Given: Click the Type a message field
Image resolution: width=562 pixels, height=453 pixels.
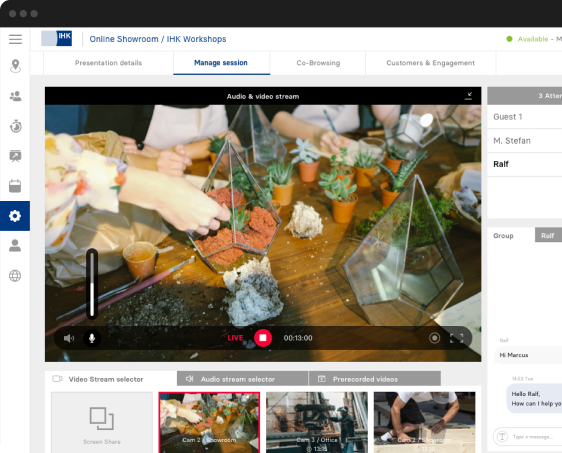Looking at the screenshot, I should [533, 437].
